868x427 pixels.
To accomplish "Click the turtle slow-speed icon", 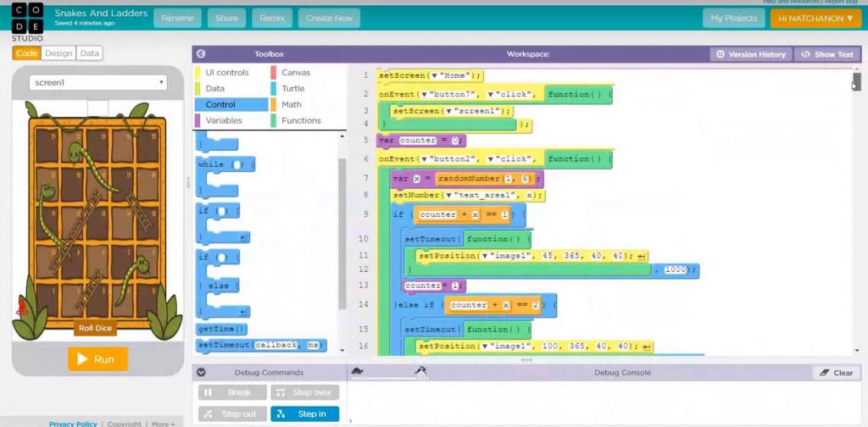I will [357, 371].
